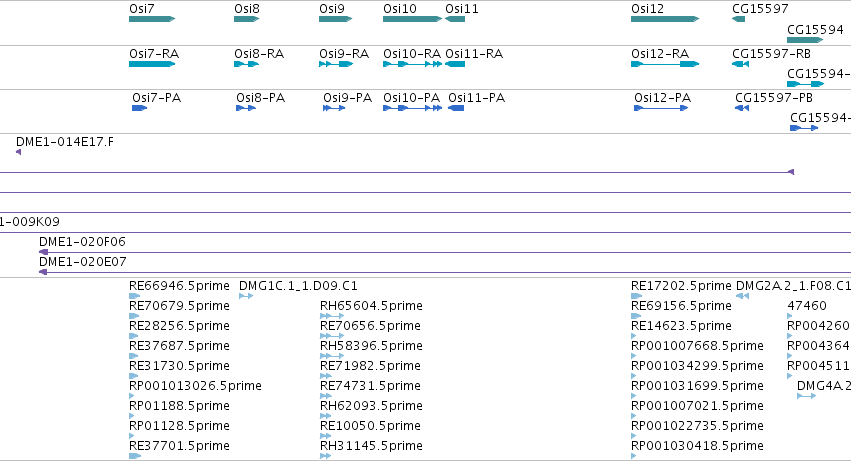This screenshot has width=851, height=461.
Task: Click the RP001013026.5prime label
Action: coord(195,386)
